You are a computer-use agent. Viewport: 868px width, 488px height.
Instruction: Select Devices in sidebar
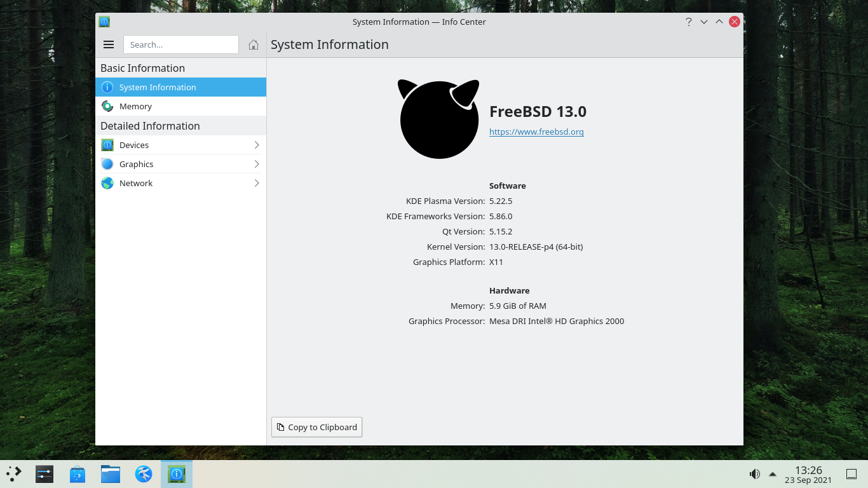180,145
